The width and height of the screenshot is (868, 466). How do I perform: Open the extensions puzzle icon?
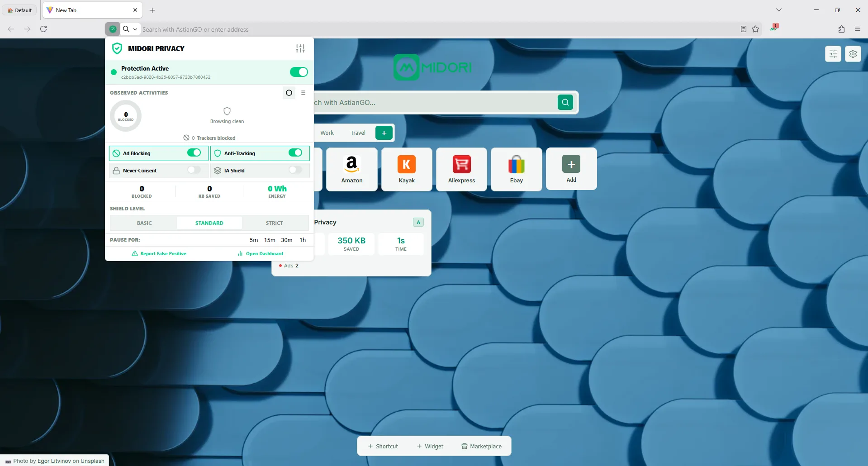click(x=841, y=29)
